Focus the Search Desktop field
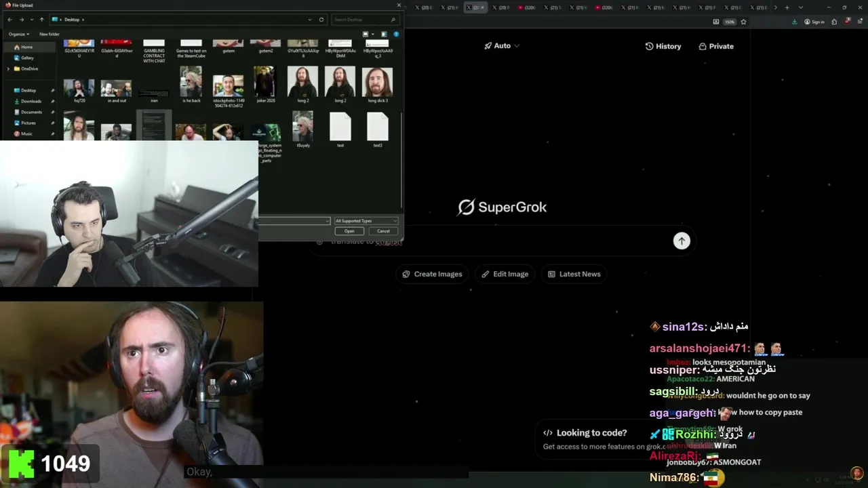Image resolution: width=868 pixels, height=488 pixels. [x=365, y=20]
